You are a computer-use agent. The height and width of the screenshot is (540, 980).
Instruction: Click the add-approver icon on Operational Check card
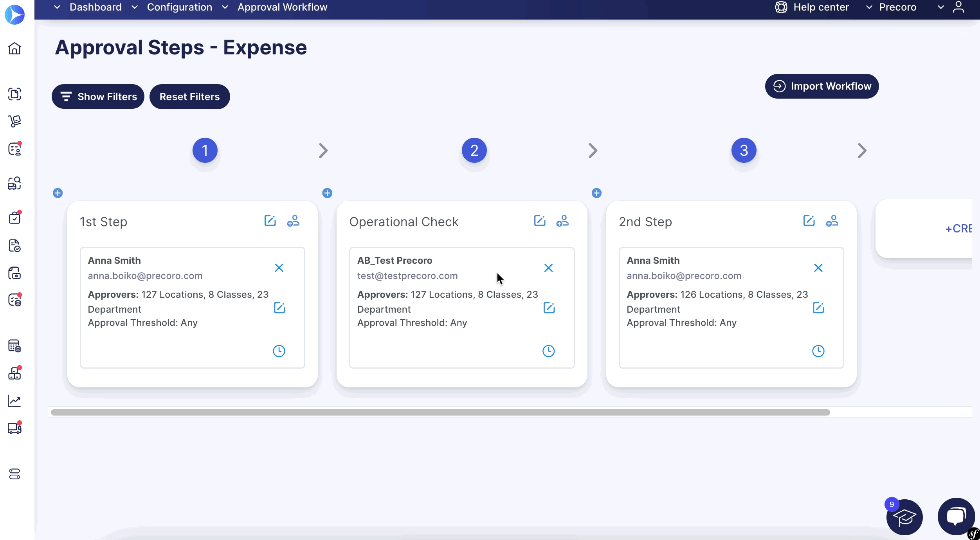click(x=562, y=221)
